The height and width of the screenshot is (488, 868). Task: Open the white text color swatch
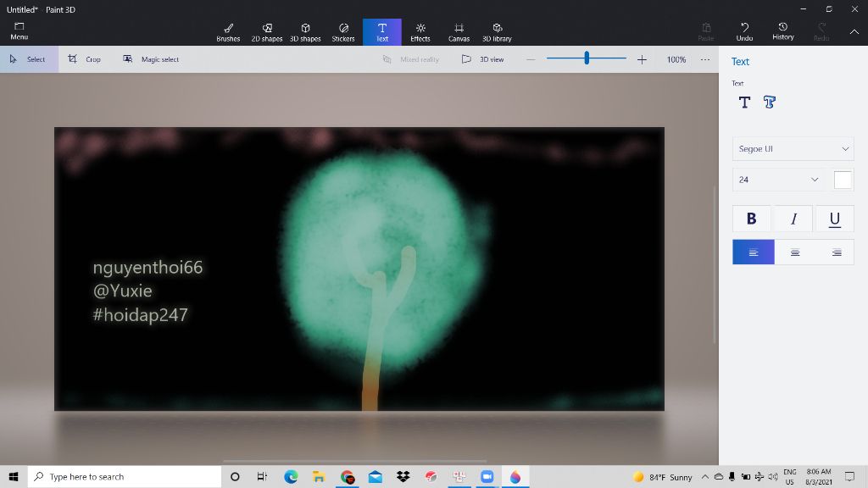[843, 180]
